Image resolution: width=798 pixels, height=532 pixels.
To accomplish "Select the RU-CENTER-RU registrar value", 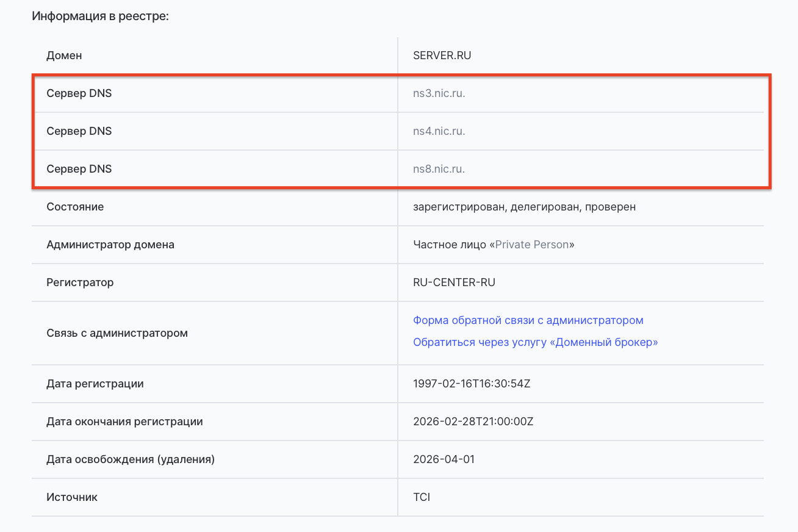I will click(454, 282).
